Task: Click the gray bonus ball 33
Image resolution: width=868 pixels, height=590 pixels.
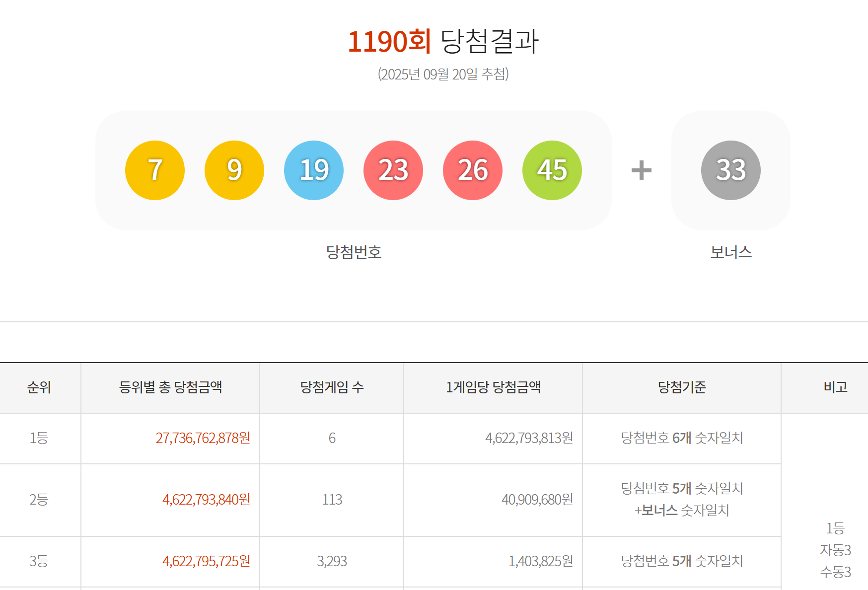Action: tap(731, 170)
